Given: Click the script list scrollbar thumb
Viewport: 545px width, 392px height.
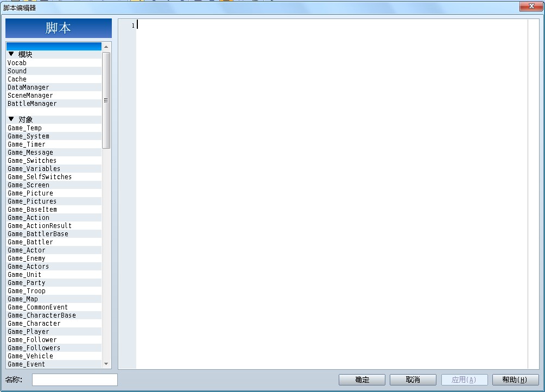Looking at the screenshot, I should pyautogui.click(x=106, y=100).
